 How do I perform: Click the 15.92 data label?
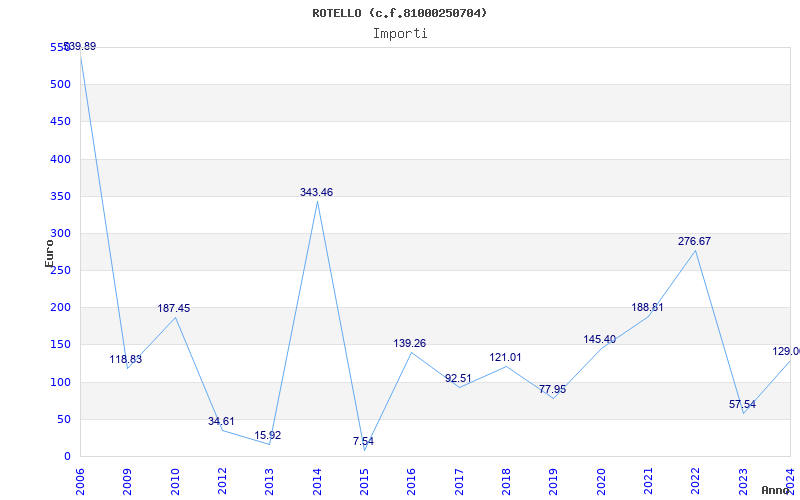click(268, 435)
